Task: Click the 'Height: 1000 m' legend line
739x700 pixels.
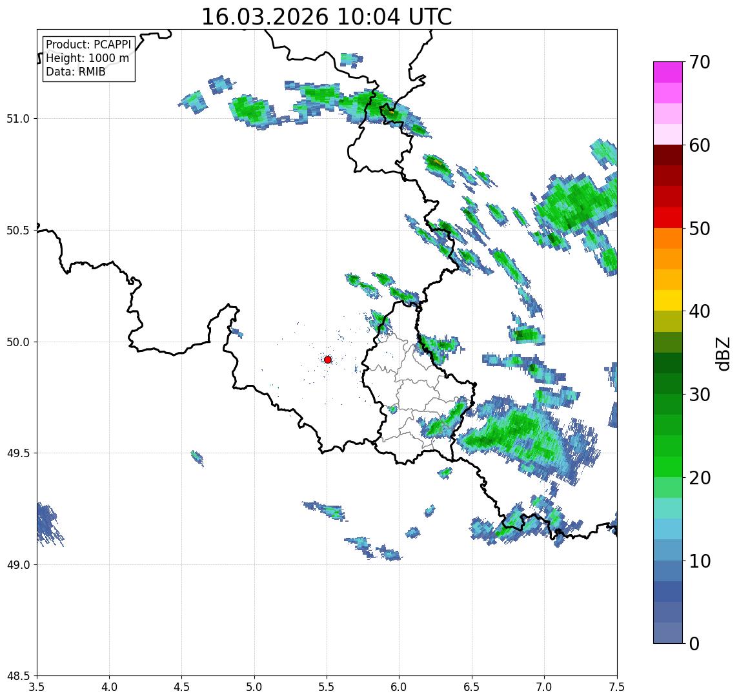Action: pyautogui.click(x=87, y=58)
